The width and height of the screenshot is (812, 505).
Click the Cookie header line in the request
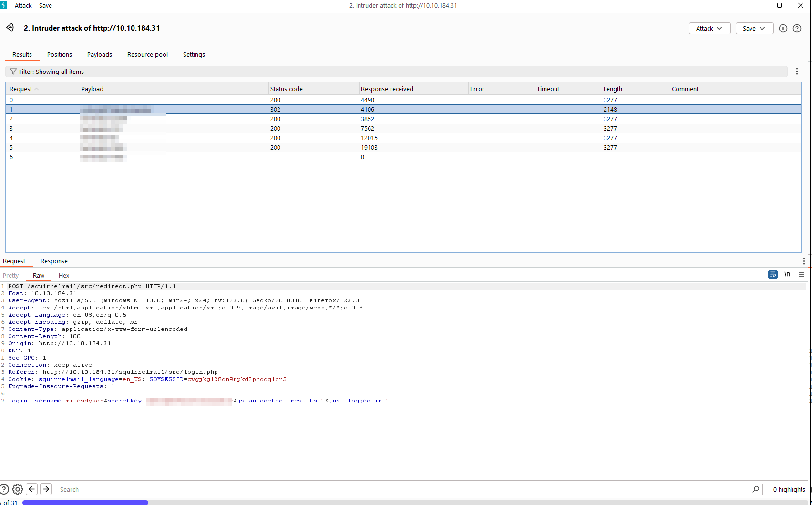(x=147, y=379)
